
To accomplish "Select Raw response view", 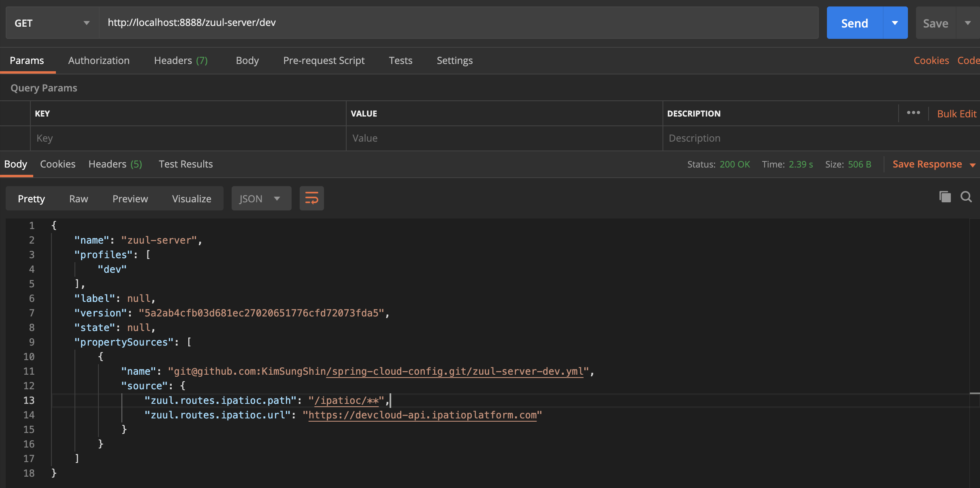I will click(79, 199).
